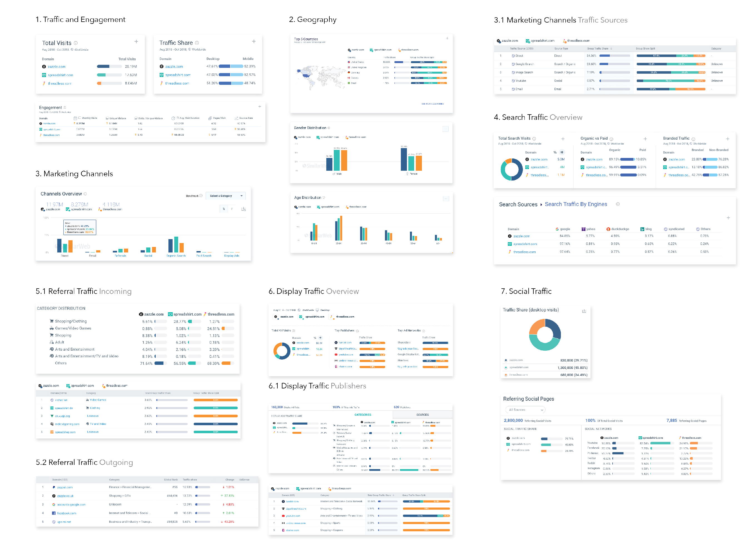The width and height of the screenshot is (756, 550).
Task: Click the Direct bars in Channels Overview chart
Action: (65, 246)
